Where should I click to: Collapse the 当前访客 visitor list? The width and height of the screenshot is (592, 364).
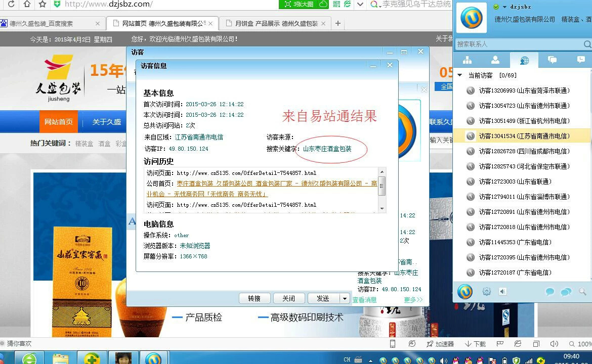pos(460,75)
